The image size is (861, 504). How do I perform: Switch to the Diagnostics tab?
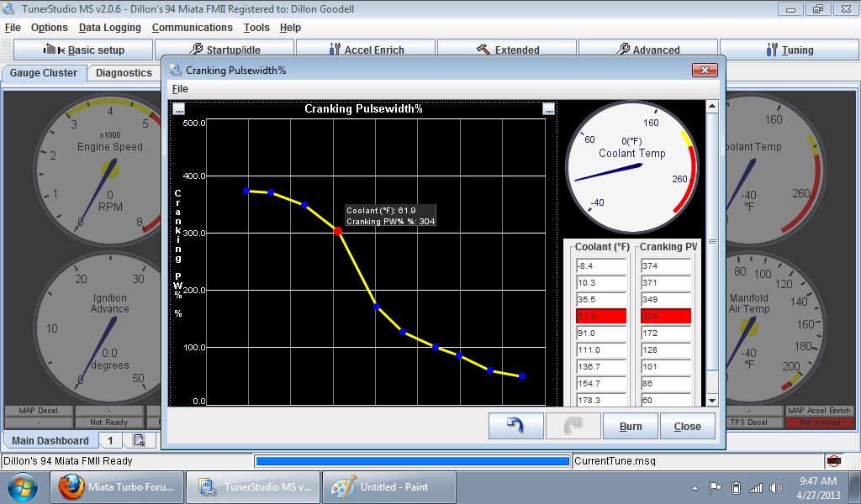coord(124,73)
